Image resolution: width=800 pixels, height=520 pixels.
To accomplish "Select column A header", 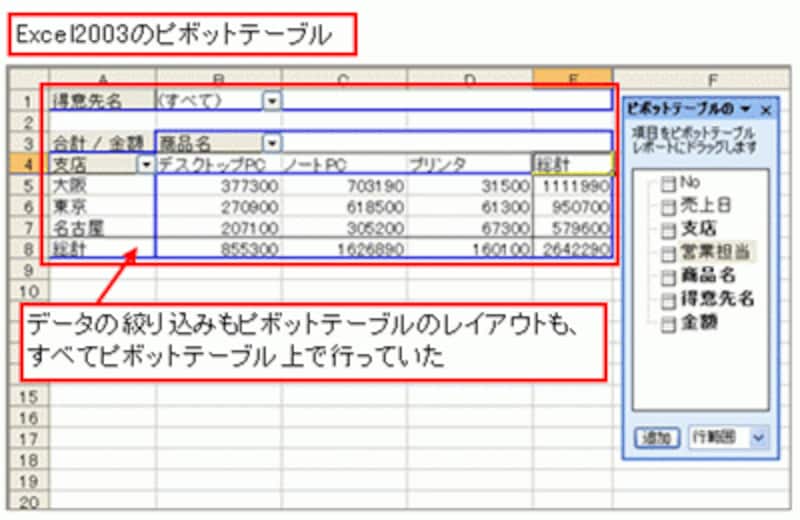I will [x=103, y=78].
